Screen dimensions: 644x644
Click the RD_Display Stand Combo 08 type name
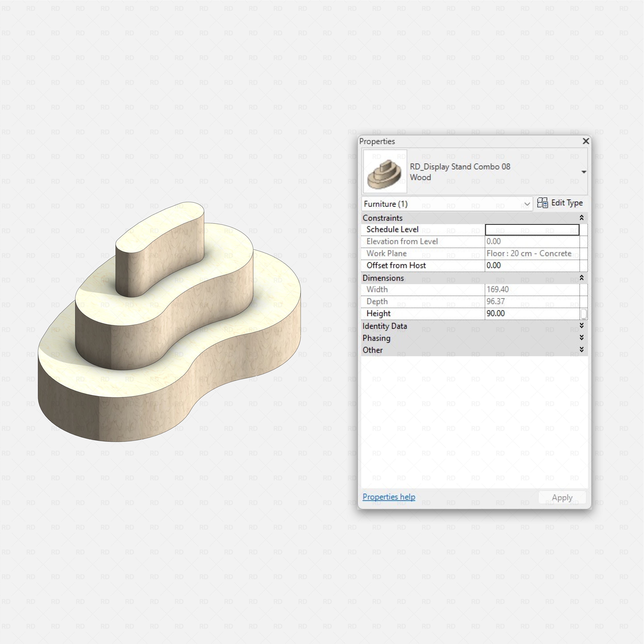(460, 167)
